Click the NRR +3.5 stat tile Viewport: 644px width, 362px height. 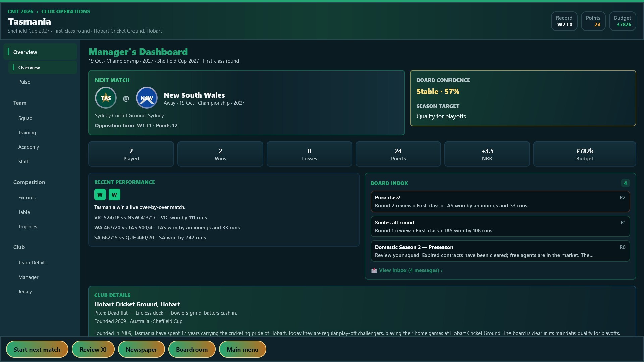point(487,154)
